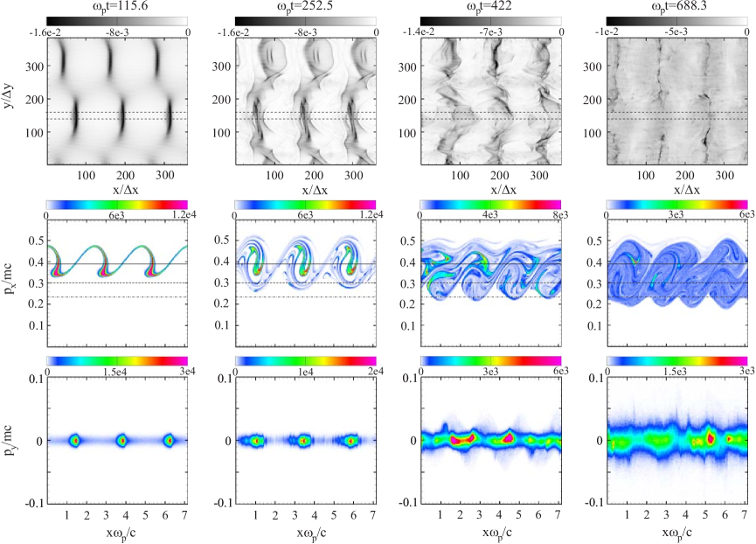This screenshot has width=756, height=544.
Task: Select the px/mc phase-space plot at ωpt=115.6
Action: (117, 283)
